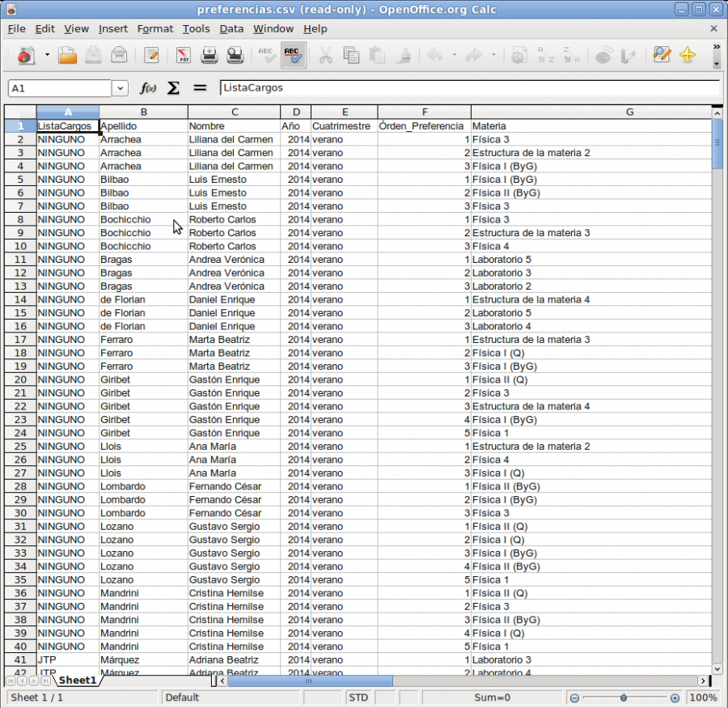Click the Print File Directly icon
728x708 pixels.
[x=210, y=55]
